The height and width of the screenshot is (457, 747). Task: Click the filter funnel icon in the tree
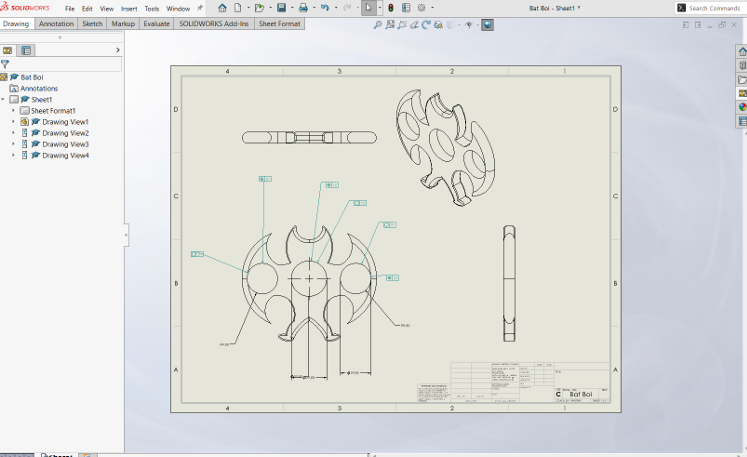[5, 64]
